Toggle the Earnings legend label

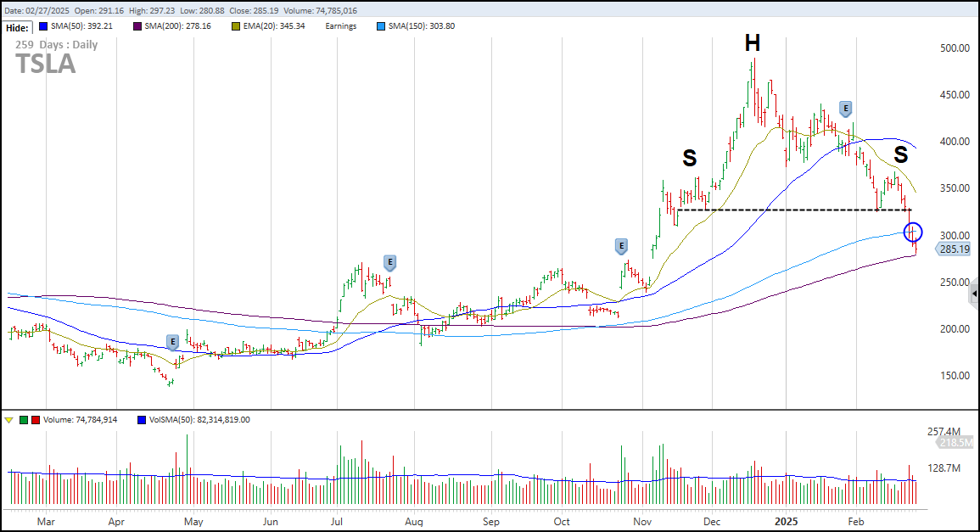[x=340, y=26]
